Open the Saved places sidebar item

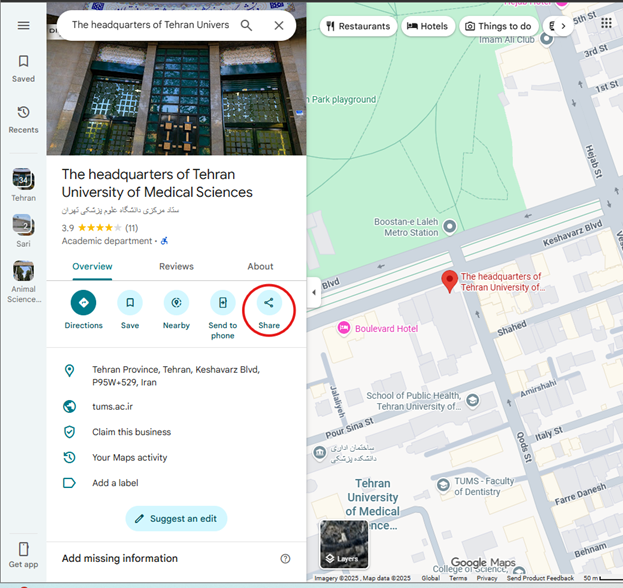click(23, 68)
